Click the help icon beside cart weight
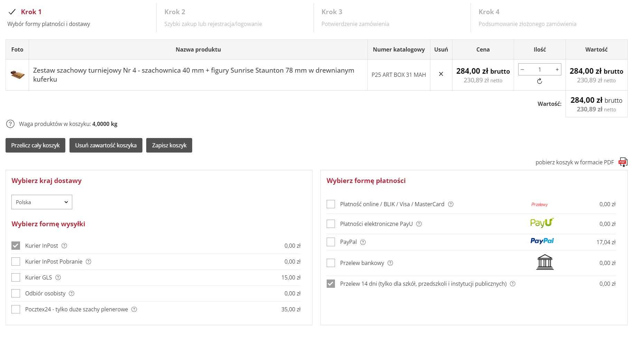This screenshot has height=339, width=644. pos(10,124)
